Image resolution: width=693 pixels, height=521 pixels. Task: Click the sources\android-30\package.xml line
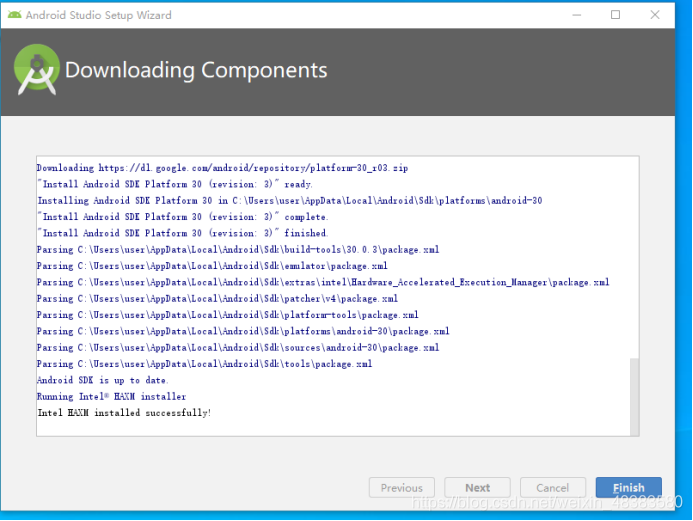click(x=238, y=348)
